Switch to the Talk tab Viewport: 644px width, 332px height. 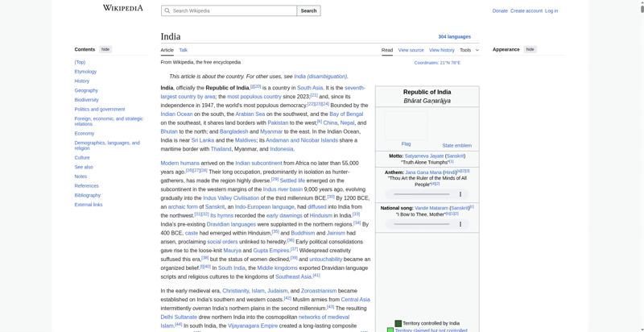click(184, 50)
